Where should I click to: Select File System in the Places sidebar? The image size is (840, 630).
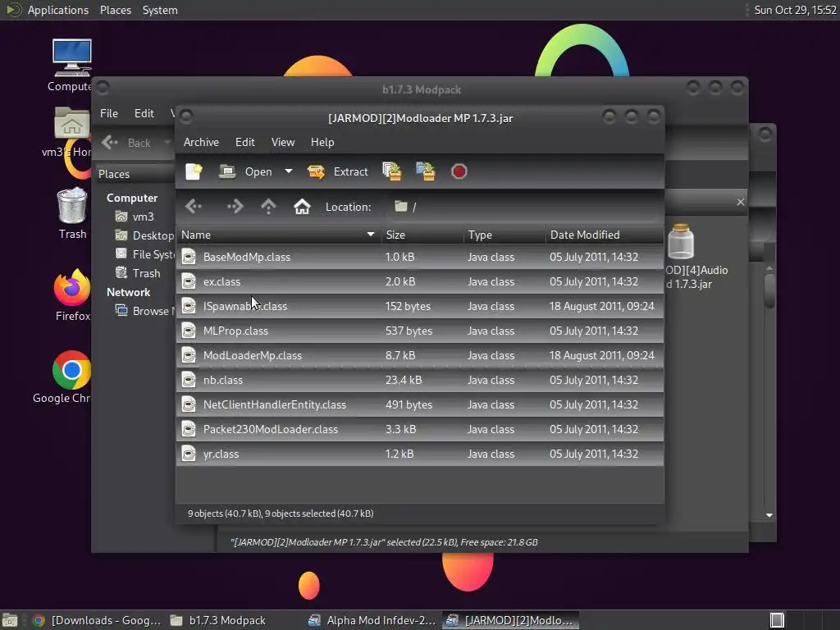coord(144,254)
